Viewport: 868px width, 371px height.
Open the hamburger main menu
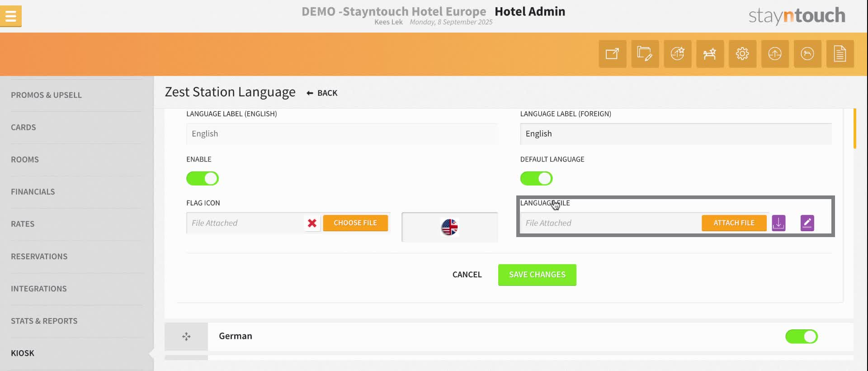click(11, 16)
